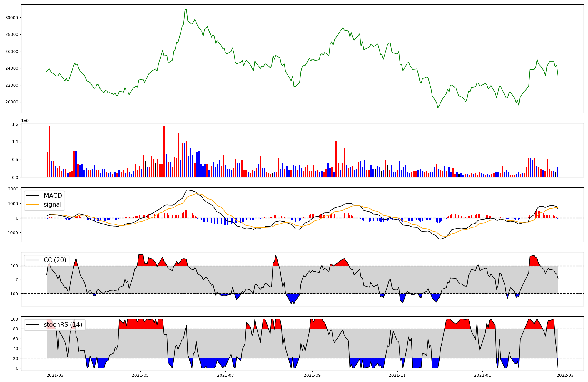Click the 1e6 volume scale label
This screenshot has height=382, width=588.
(x=25, y=121)
